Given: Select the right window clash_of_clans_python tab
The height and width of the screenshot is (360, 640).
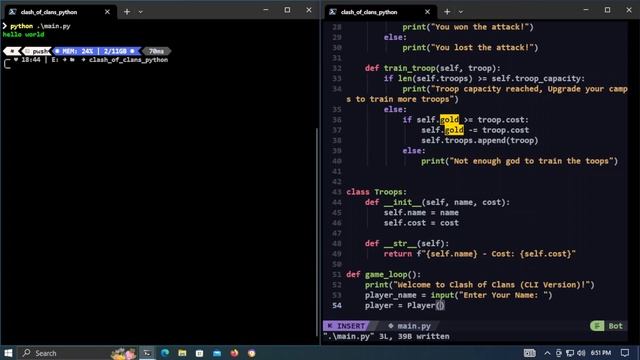Looking at the screenshot, I should (380, 12).
